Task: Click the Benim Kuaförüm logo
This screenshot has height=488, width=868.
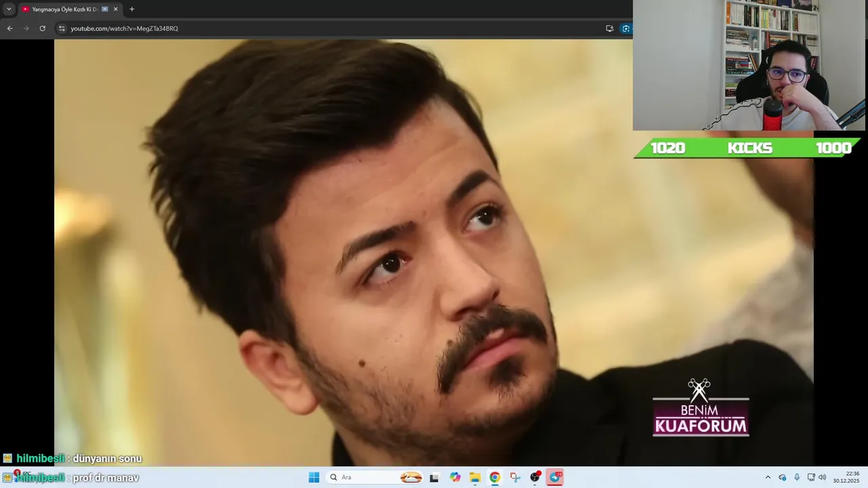Action: (x=701, y=407)
